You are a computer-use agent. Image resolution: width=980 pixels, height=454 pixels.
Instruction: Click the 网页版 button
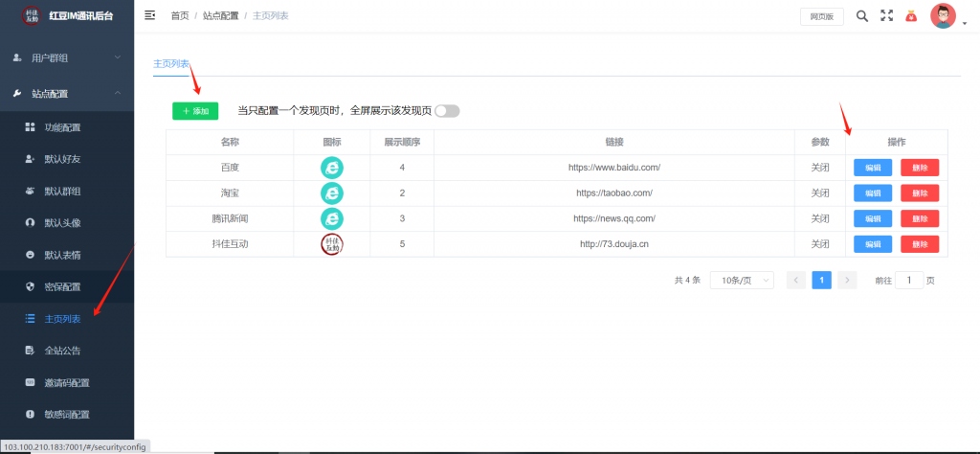[x=821, y=16]
